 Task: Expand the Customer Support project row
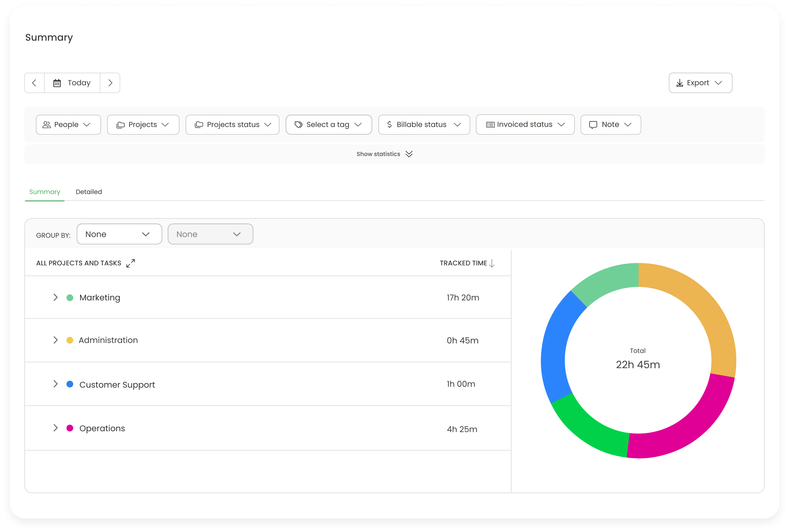pyautogui.click(x=55, y=384)
